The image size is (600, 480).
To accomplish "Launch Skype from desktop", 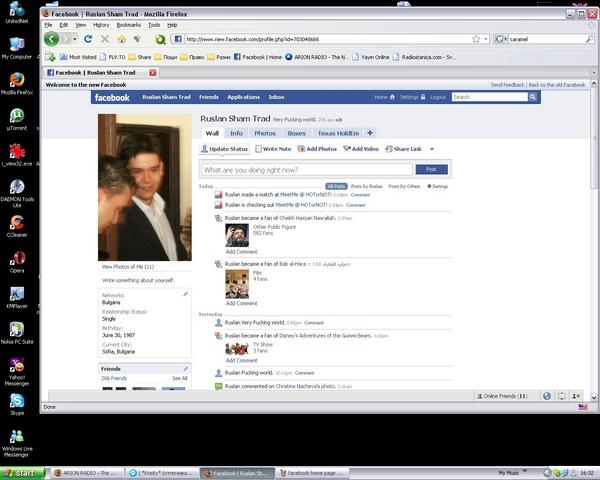I will 17,404.
